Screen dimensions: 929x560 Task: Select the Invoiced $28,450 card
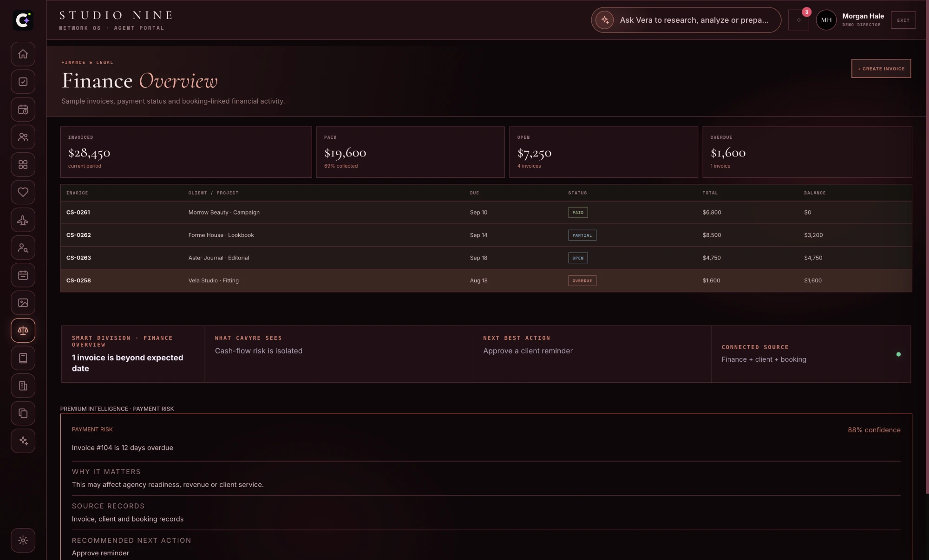tap(186, 152)
